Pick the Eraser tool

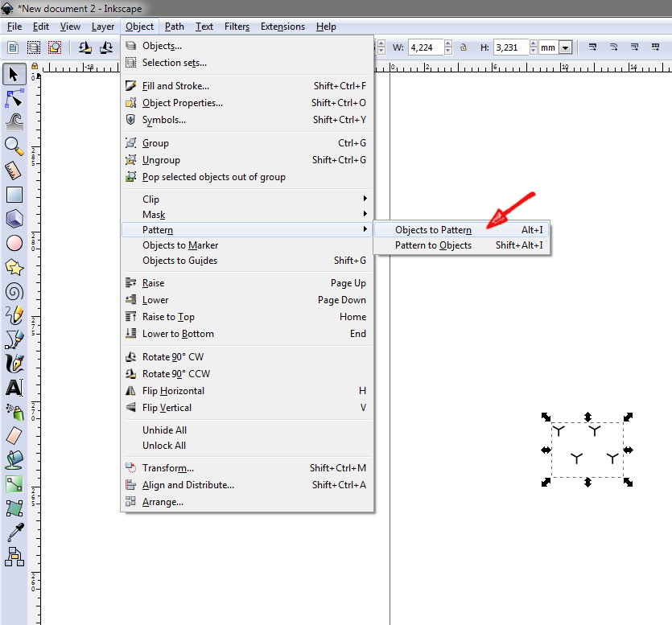point(14,436)
